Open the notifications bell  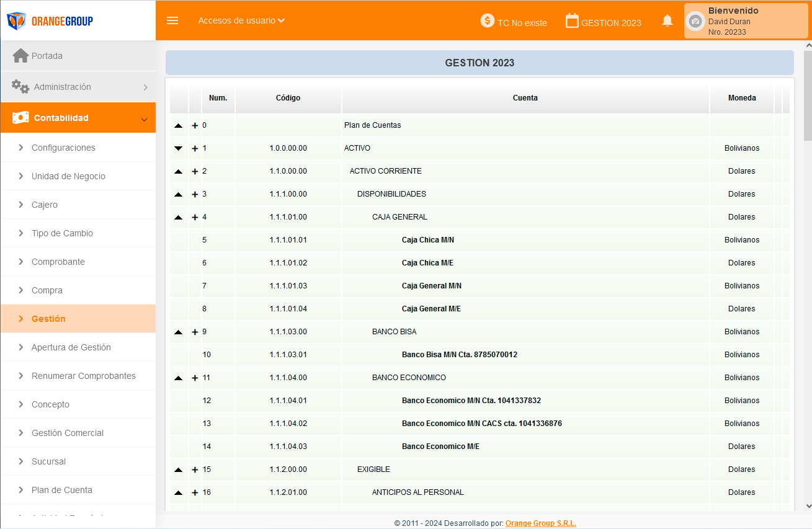click(667, 21)
